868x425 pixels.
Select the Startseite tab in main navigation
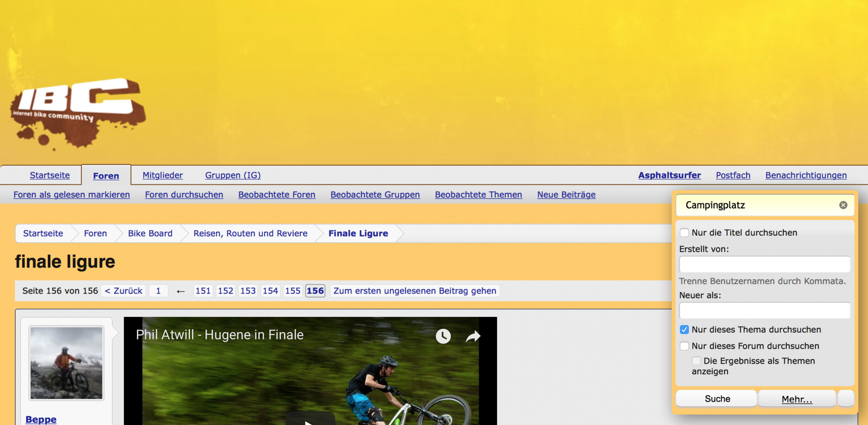[x=50, y=175]
